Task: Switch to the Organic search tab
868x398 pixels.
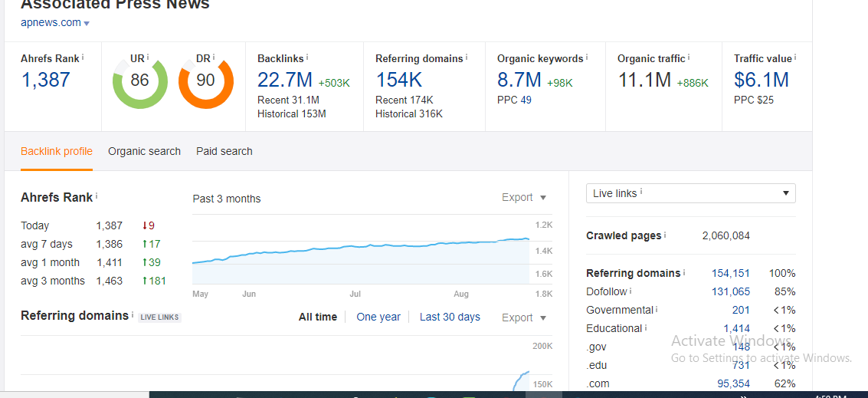Action: click(x=144, y=151)
